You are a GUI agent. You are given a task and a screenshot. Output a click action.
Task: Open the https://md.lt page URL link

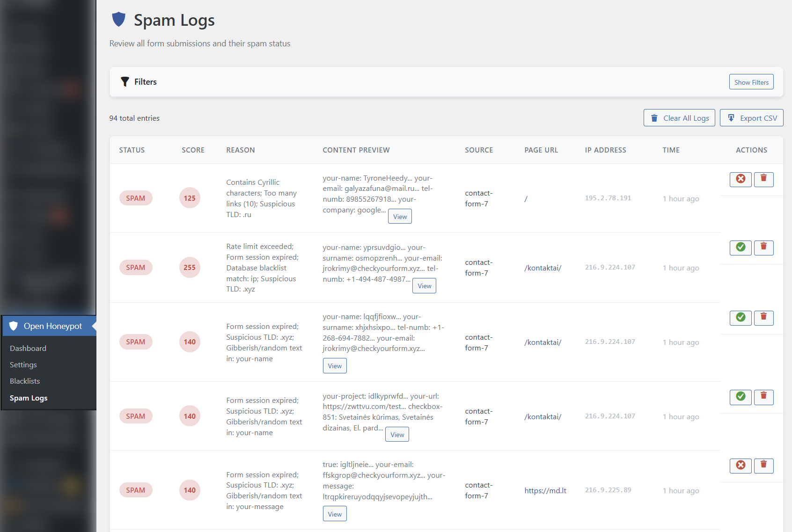tap(545, 490)
